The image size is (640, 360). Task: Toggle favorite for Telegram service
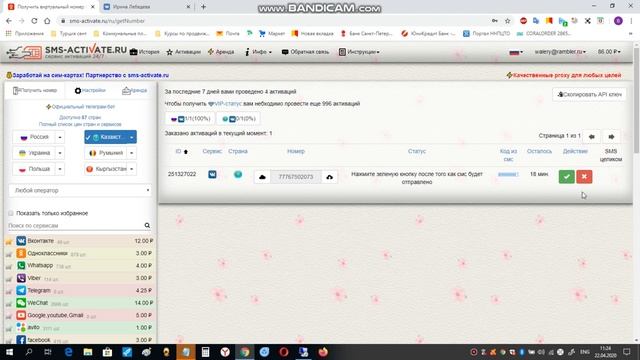coord(9,291)
